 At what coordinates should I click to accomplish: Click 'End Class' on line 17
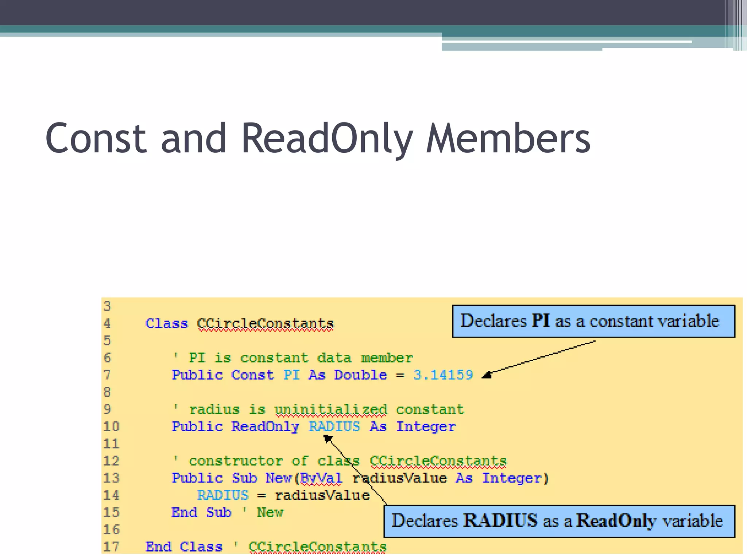(183, 547)
